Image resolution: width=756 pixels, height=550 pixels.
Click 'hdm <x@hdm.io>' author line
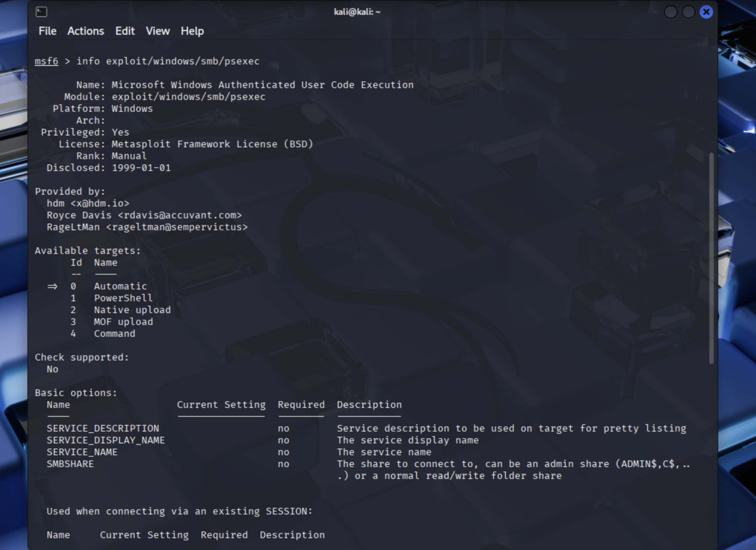88,203
